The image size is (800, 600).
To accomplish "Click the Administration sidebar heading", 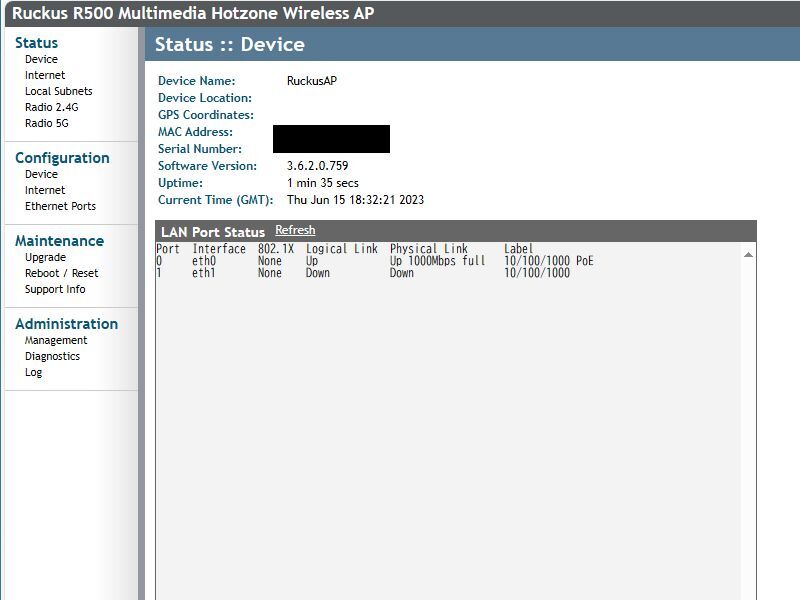I will pyautogui.click(x=66, y=324).
